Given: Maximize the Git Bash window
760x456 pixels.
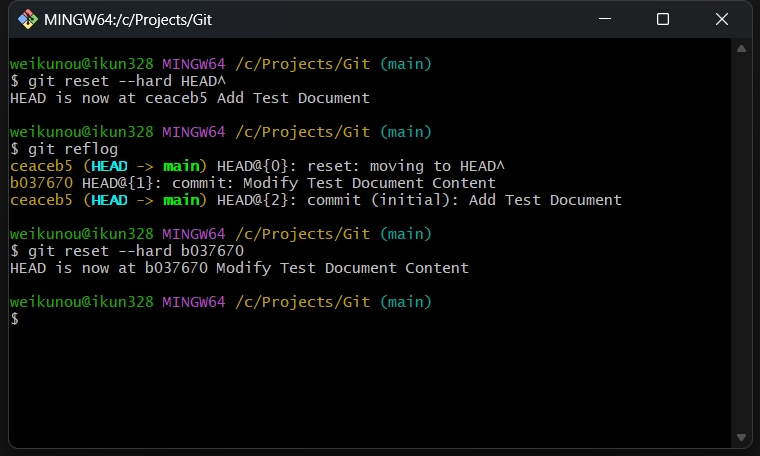Looking at the screenshot, I should pyautogui.click(x=663, y=19).
